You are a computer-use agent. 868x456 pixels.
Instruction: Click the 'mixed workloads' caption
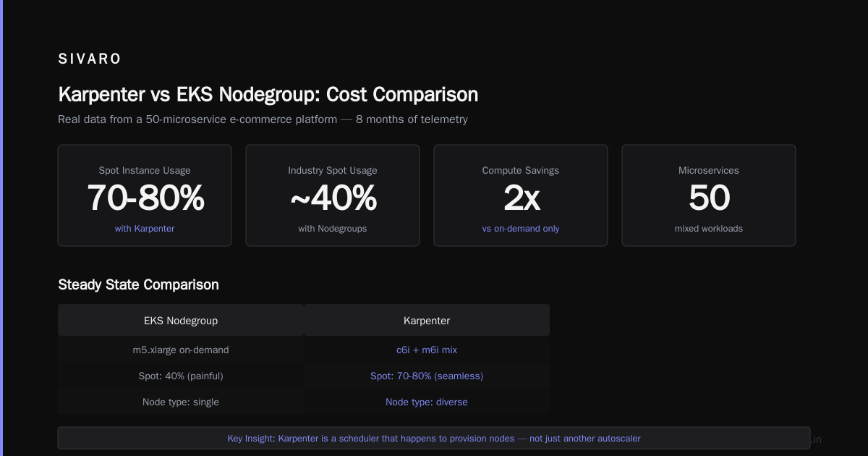(709, 229)
